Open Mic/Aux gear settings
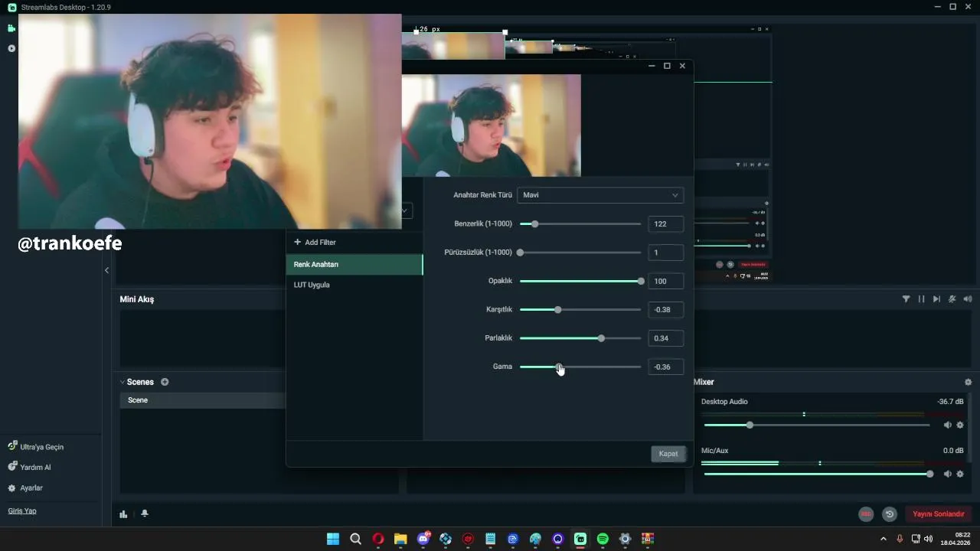 tap(960, 474)
